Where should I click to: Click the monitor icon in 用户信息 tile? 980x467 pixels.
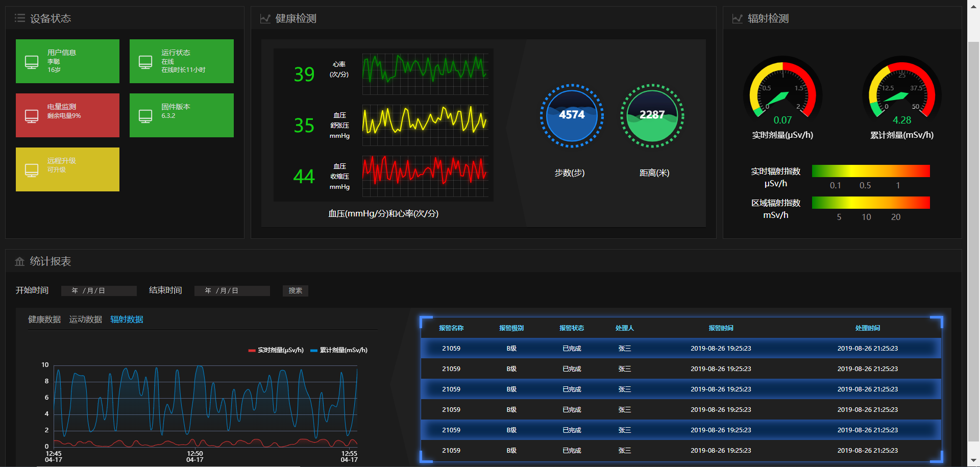(x=32, y=62)
